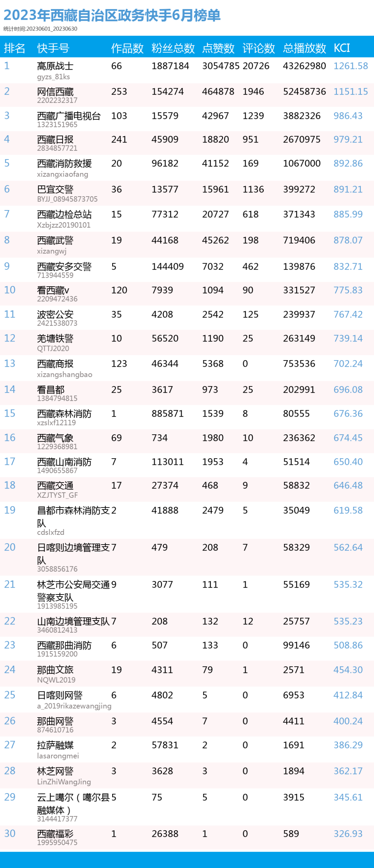374x868 pixels.
Task: Select account name 那曲网警
Action: click(x=55, y=721)
